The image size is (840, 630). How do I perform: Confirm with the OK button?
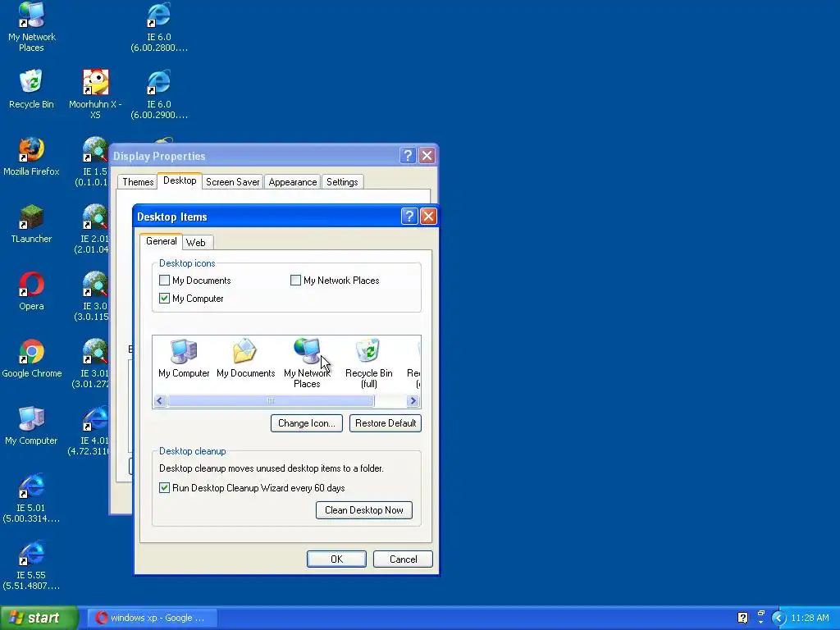336,559
